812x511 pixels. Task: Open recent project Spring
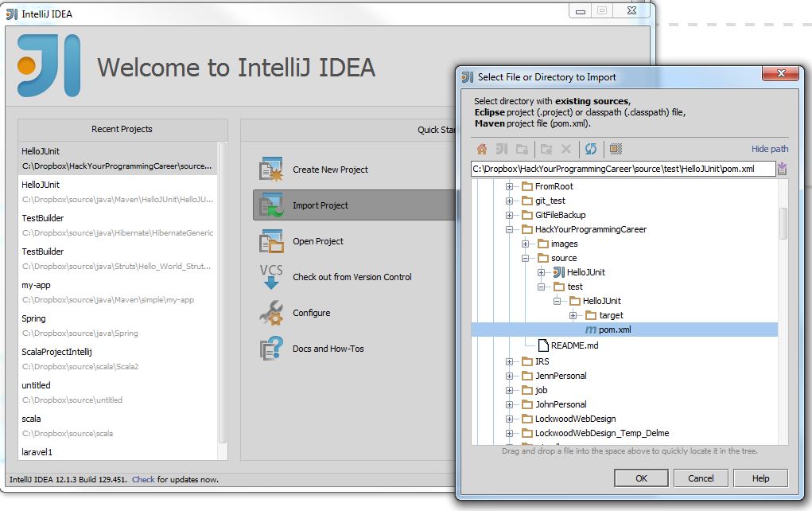(118, 326)
